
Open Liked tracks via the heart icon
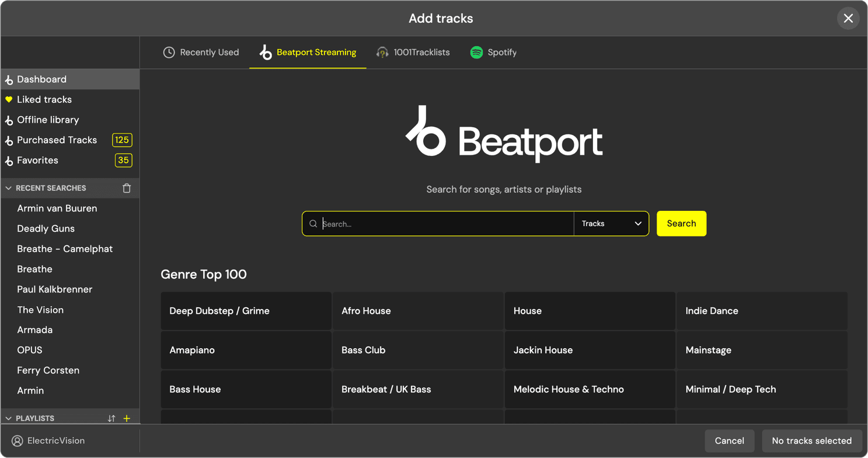pos(8,99)
